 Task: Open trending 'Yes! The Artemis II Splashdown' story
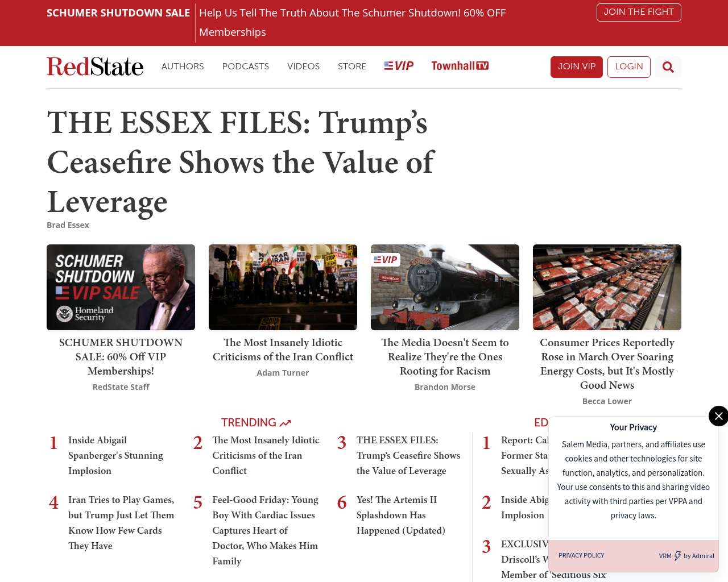click(400, 515)
